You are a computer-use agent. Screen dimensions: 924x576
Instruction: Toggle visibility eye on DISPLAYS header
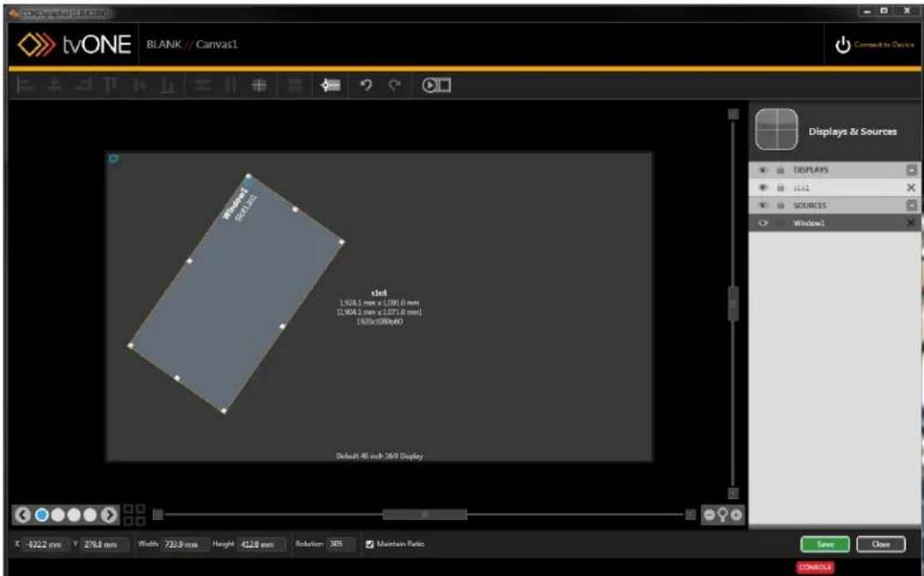pos(763,170)
